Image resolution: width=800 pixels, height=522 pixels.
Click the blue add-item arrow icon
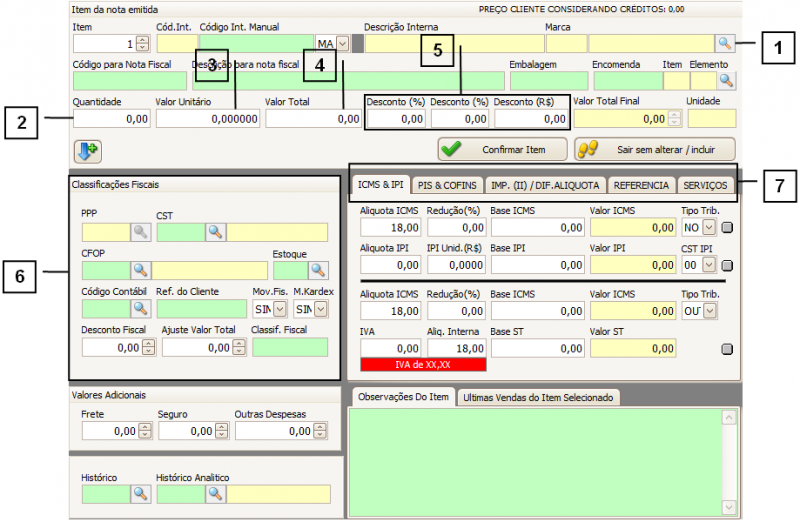pos(87,150)
